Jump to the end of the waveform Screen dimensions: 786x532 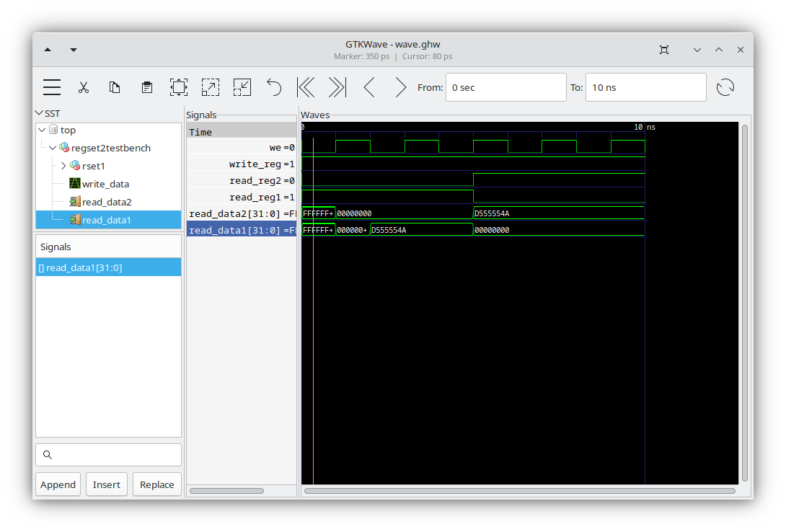pos(337,87)
